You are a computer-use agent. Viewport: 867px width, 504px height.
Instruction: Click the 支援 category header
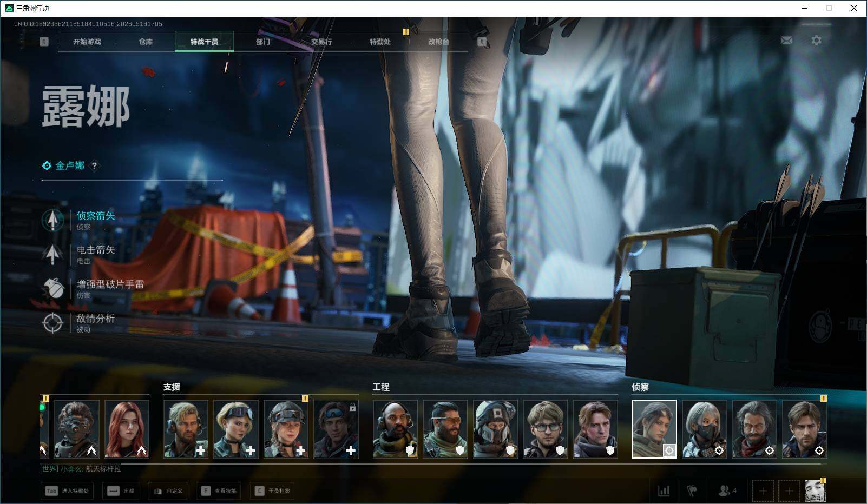pos(172,387)
